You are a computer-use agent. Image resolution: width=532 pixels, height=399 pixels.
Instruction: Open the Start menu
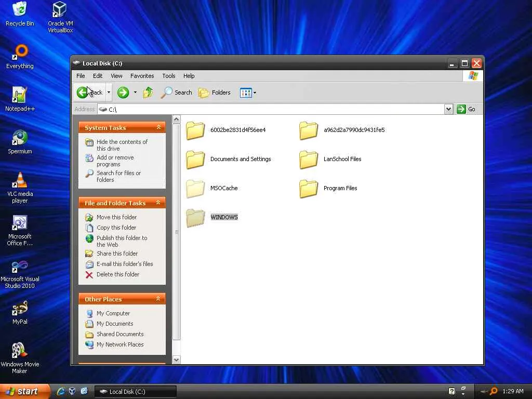click(x=25, y=391)
